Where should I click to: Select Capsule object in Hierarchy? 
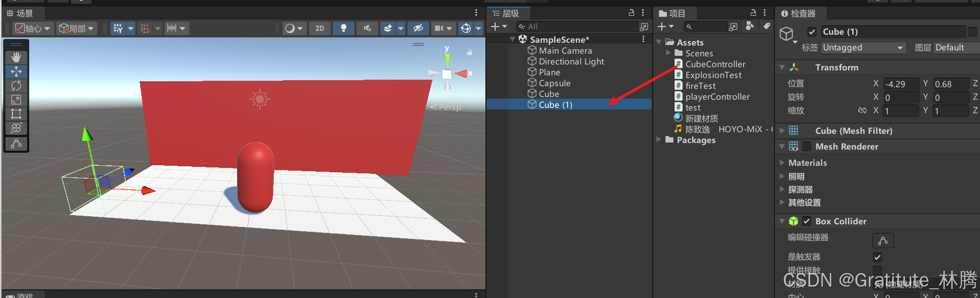555,83
